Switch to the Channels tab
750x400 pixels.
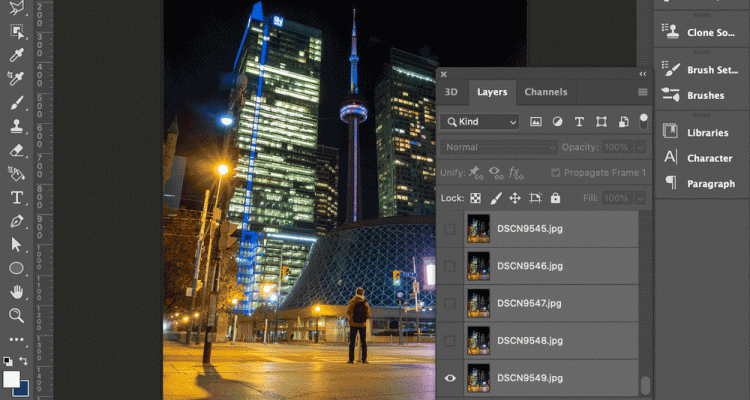pos(546,92)
